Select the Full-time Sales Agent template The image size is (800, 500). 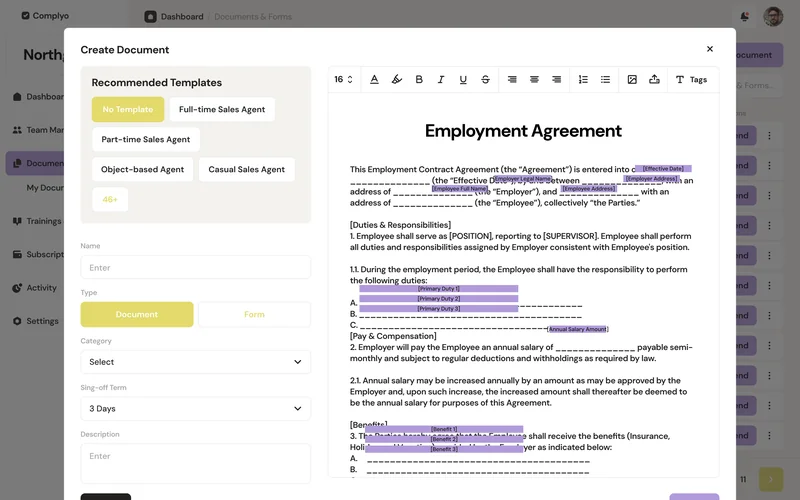point(222,109)
